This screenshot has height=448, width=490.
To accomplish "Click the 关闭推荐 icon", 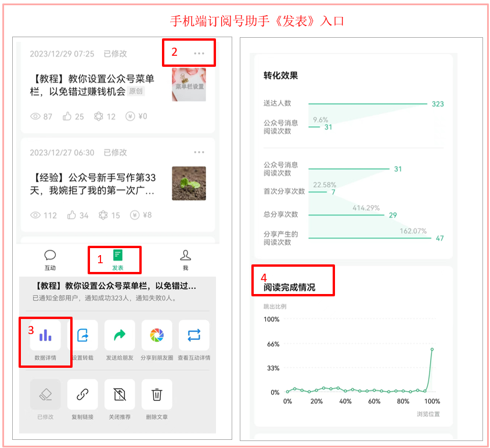I will tap(120, 394).
